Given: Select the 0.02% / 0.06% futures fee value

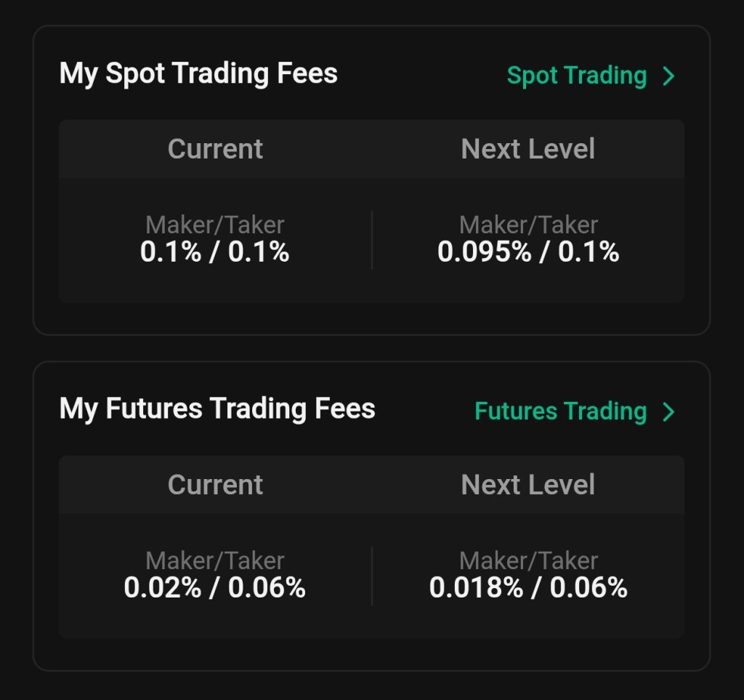Looking at the screenshot, I should click(x=215, y=588).
